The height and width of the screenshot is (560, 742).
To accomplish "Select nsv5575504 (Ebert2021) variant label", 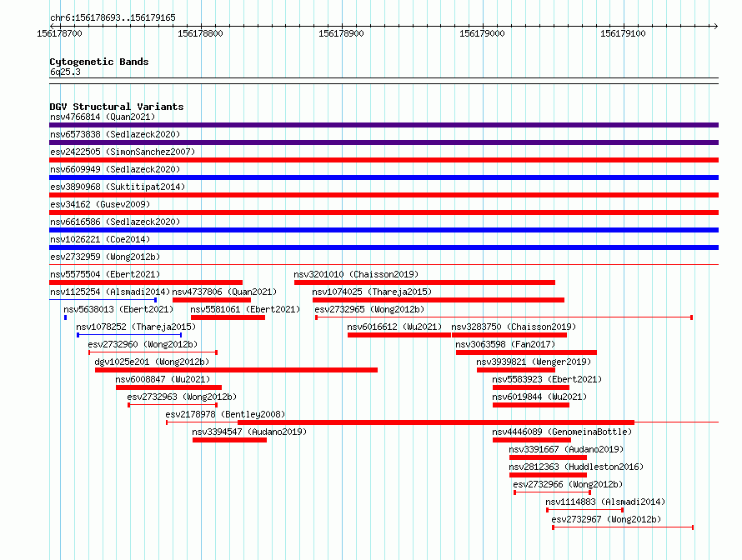I will 105,274.
